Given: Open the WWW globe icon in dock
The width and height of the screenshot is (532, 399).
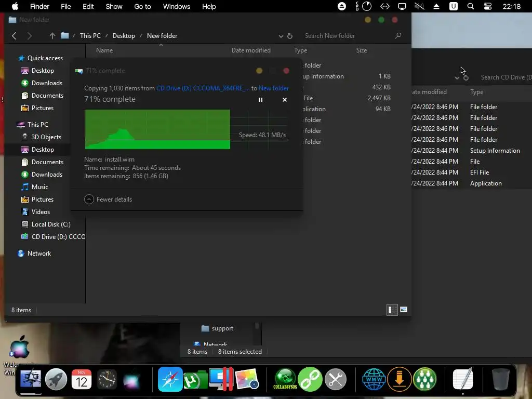Looking at the screenshot, I should click(374, 379).
